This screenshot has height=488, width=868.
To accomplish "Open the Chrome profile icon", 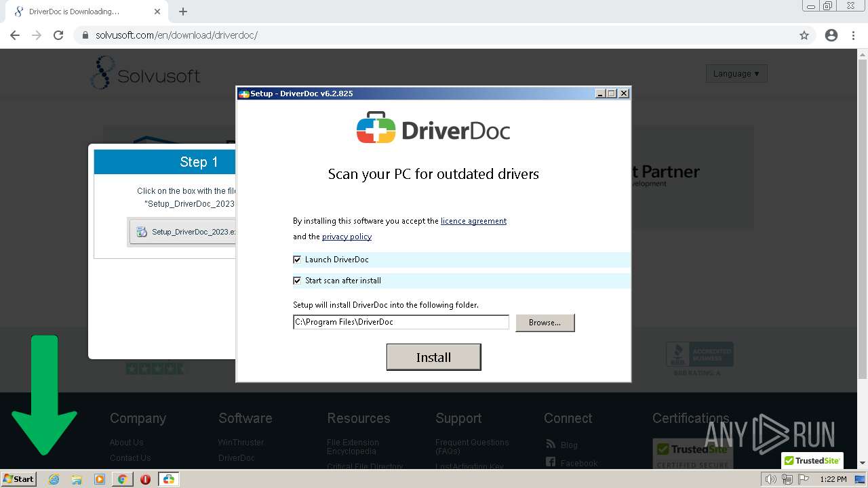I will tap(831, 35).
